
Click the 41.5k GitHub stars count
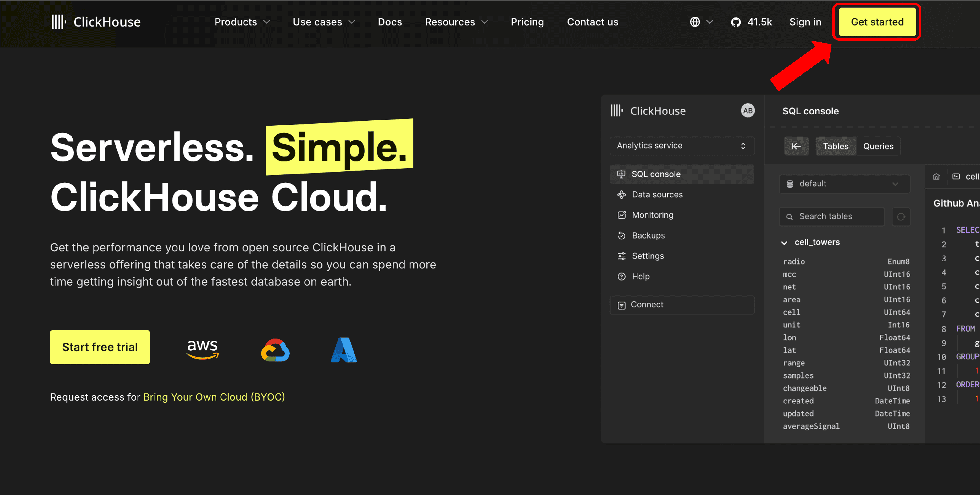tap(760, 22)
